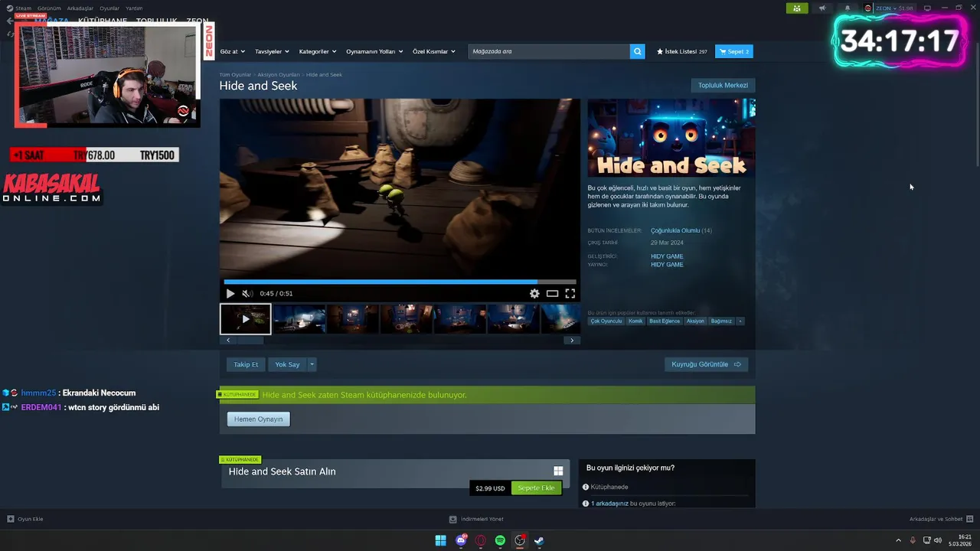This screenshot has height=551, width=980.
Task: Open the Çoğunlukla Olumlu reviews link
Action: tap(675, 230)
